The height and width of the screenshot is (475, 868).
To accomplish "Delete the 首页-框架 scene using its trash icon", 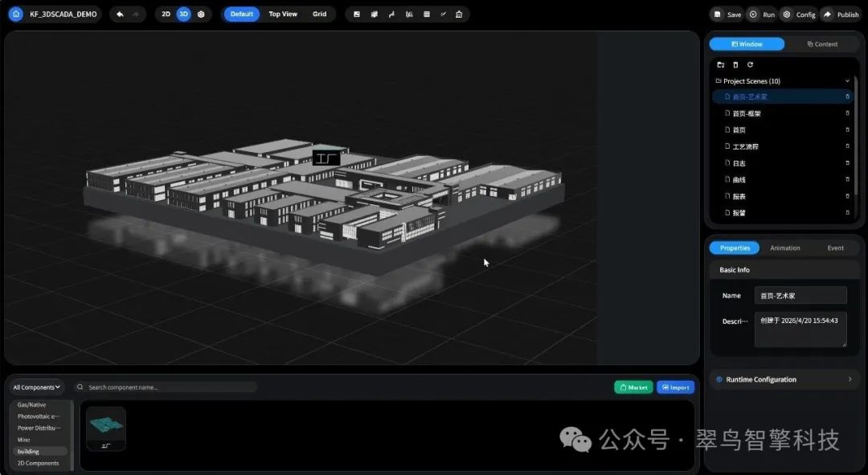I will 847,113.
